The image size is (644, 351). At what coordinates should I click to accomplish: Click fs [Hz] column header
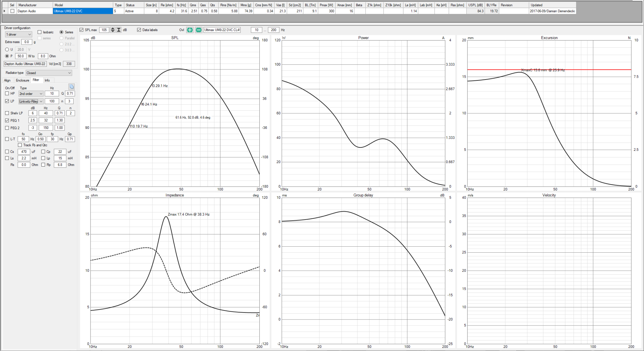(181, 5)
